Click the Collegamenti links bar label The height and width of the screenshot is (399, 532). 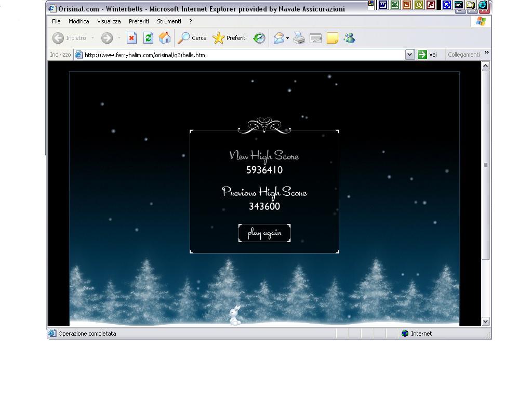click(x=464, y=55)
